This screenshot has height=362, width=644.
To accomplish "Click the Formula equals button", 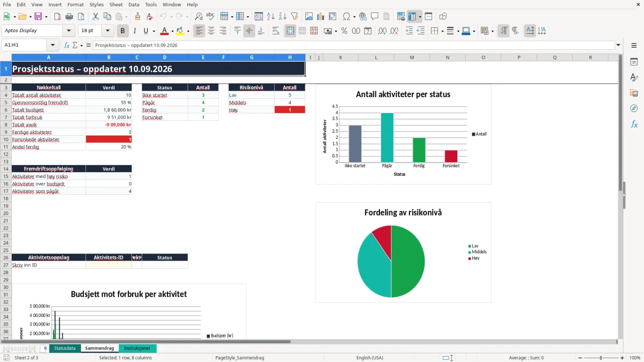I will coord(89,45).
